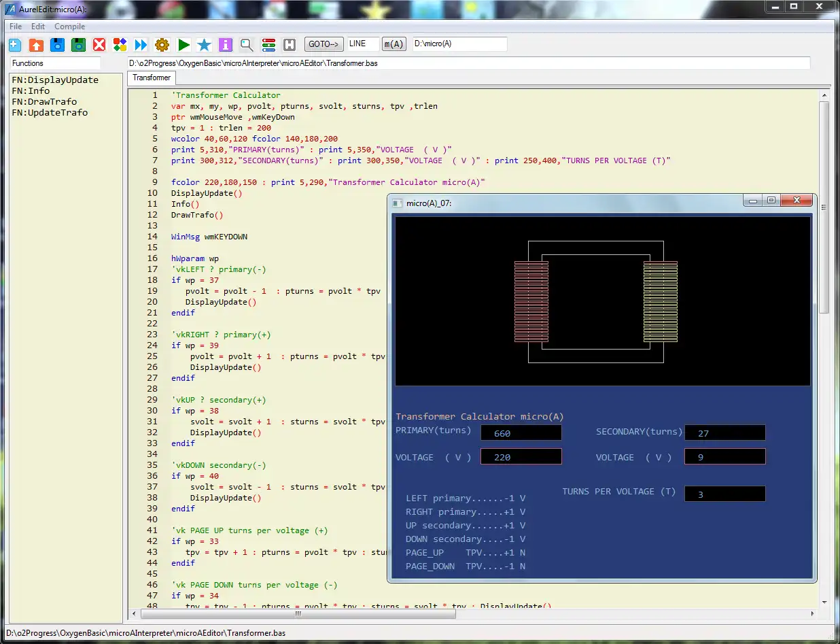Click the orange Open file icon

coord(36,45)
